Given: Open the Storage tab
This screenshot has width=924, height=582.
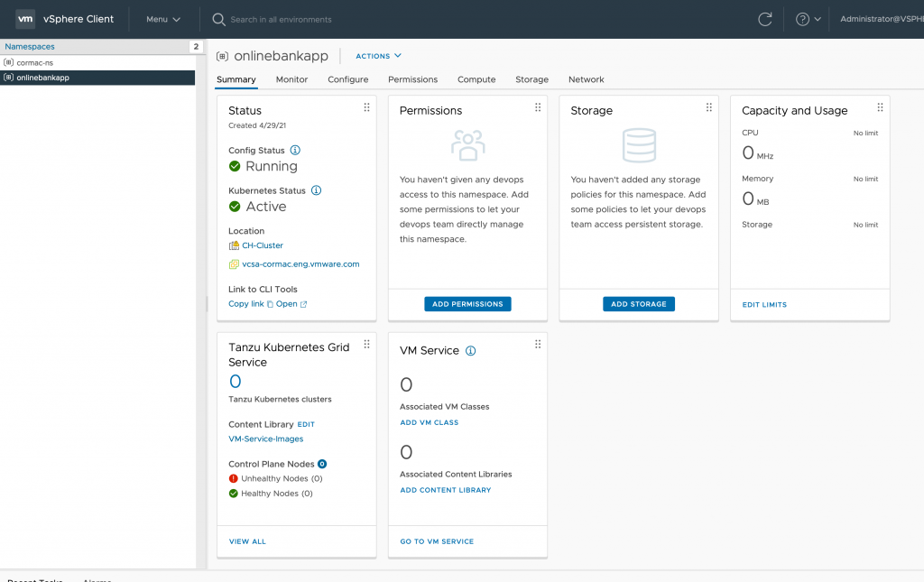Looking at the screenshot, I should 531,79.
